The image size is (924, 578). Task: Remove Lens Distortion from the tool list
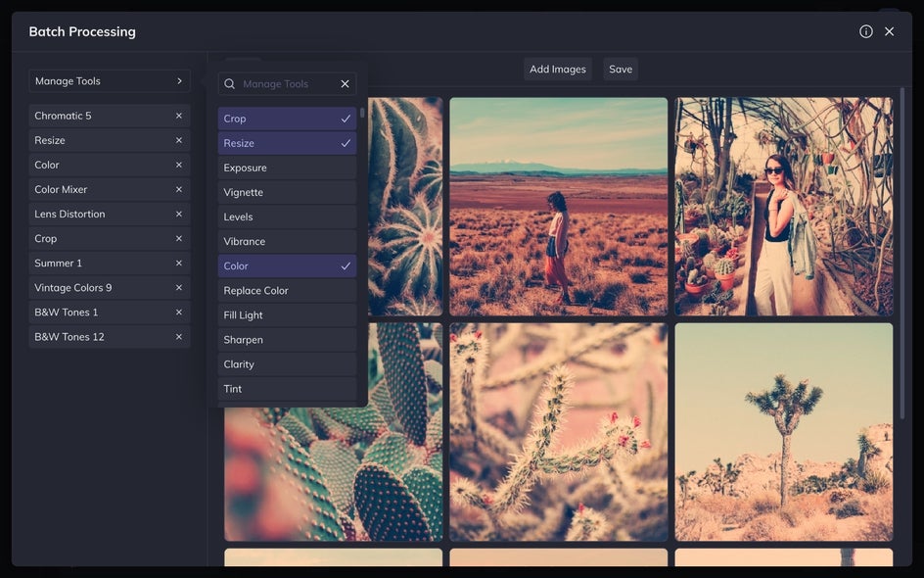coord(178,215)
